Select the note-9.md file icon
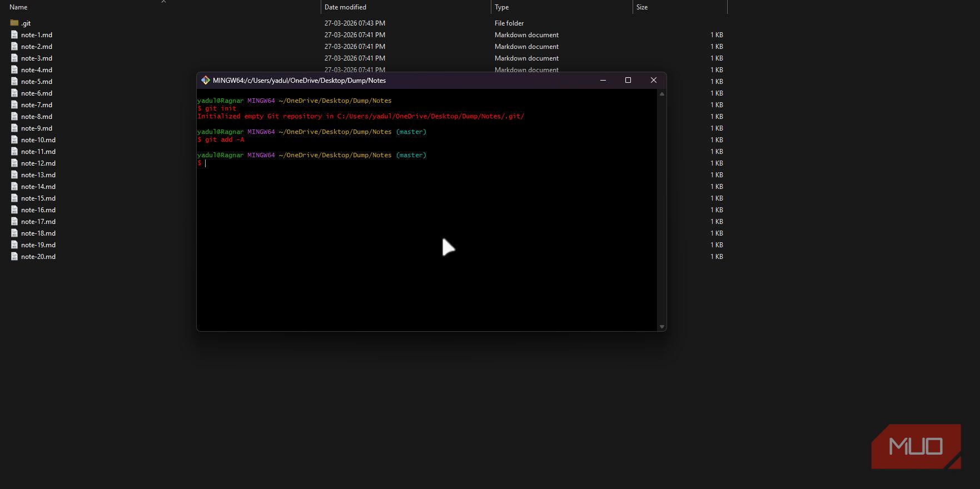The image size is (980, 489). (14, 128)
